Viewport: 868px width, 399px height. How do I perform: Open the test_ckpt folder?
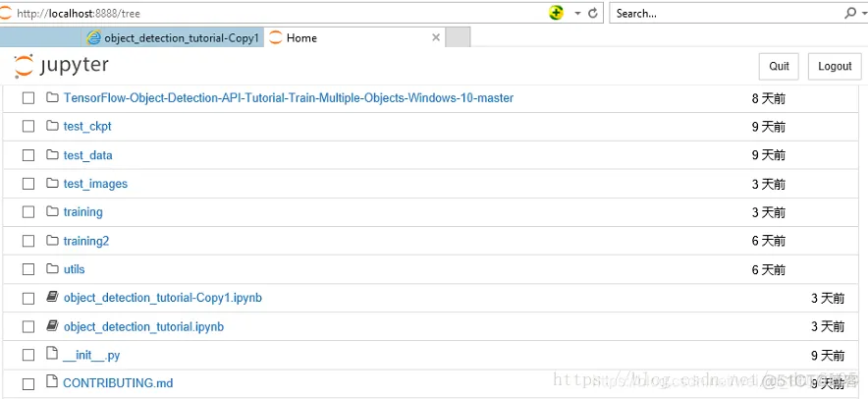click(87, 127)
